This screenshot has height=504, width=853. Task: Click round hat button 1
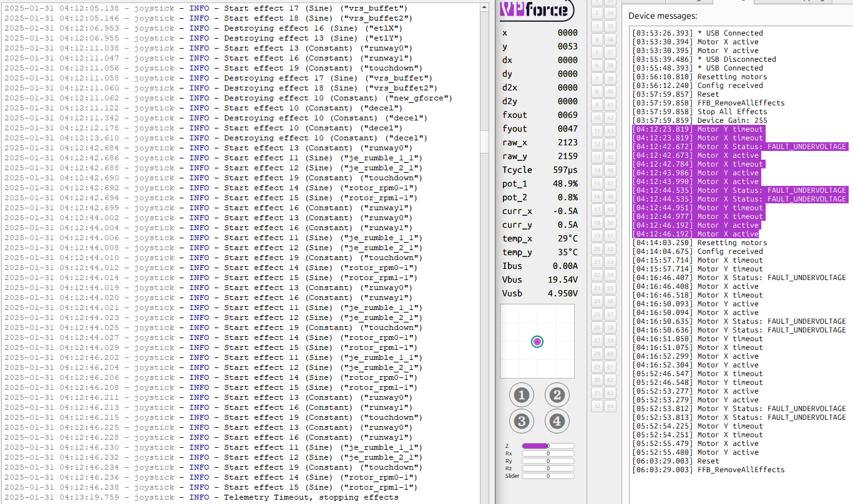(x=522, y=395)
